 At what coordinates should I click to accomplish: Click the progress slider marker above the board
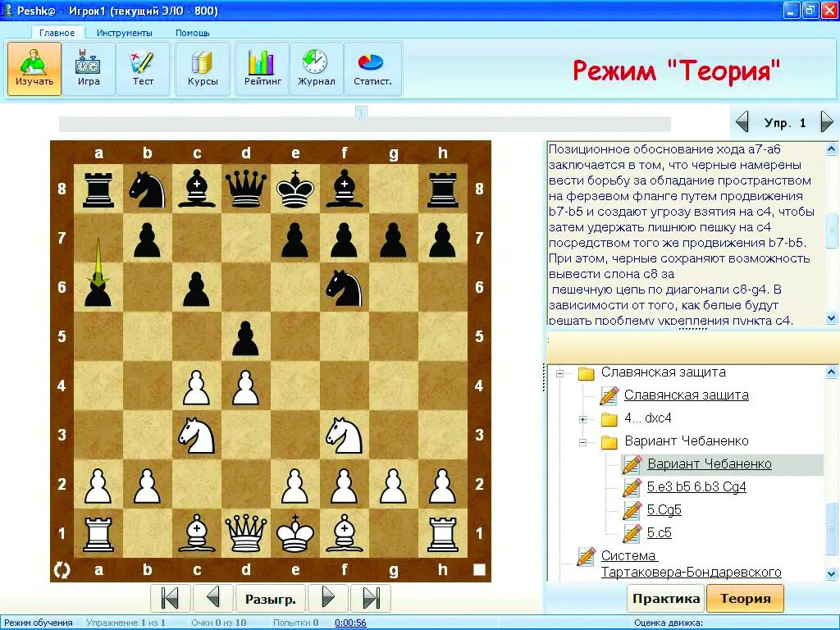coord(361,113)
